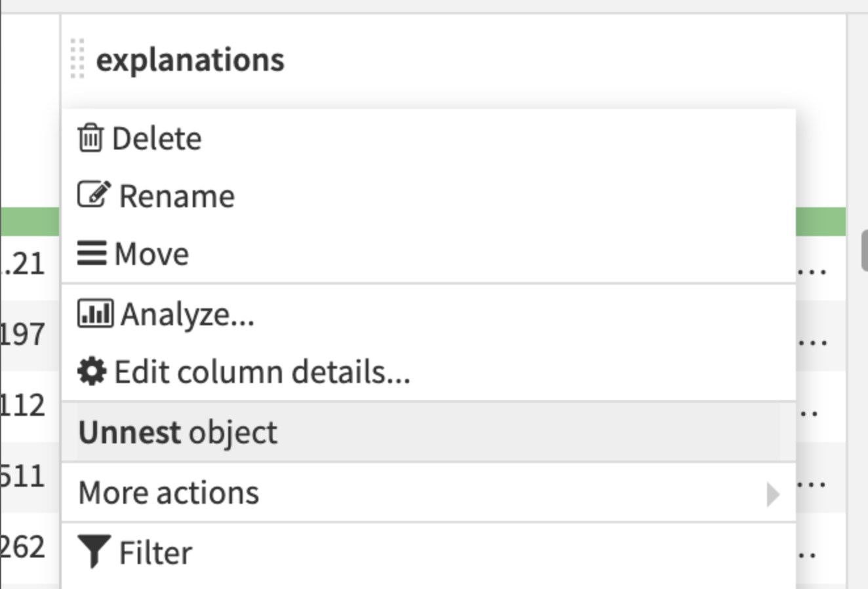This screenshot has height=589, width=868.
Task: Open Edit column details...
Action: point(261,371)
